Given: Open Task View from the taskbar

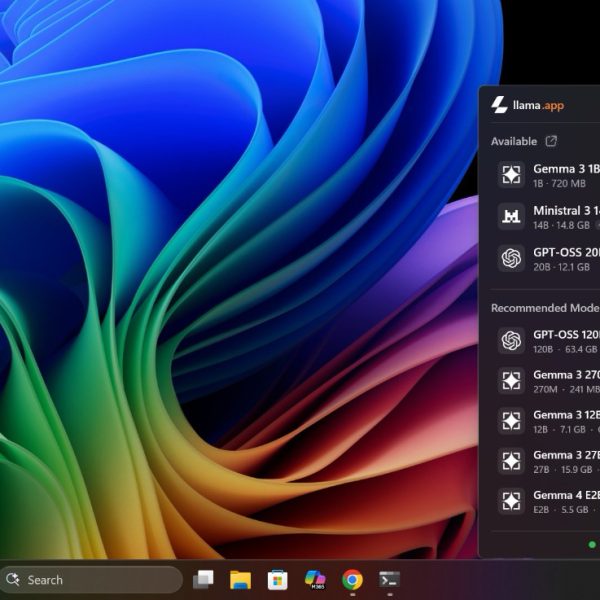Looking at the screenshot, I should click(x=203, y=580).
